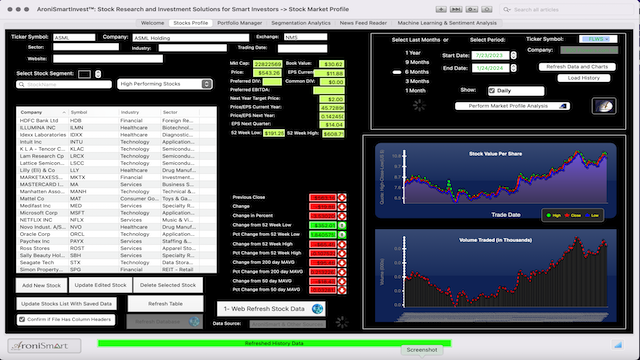The width and height of the screenshot is (640, 360).
Task: Remove the FLWS ticker token
Action: 607,39
